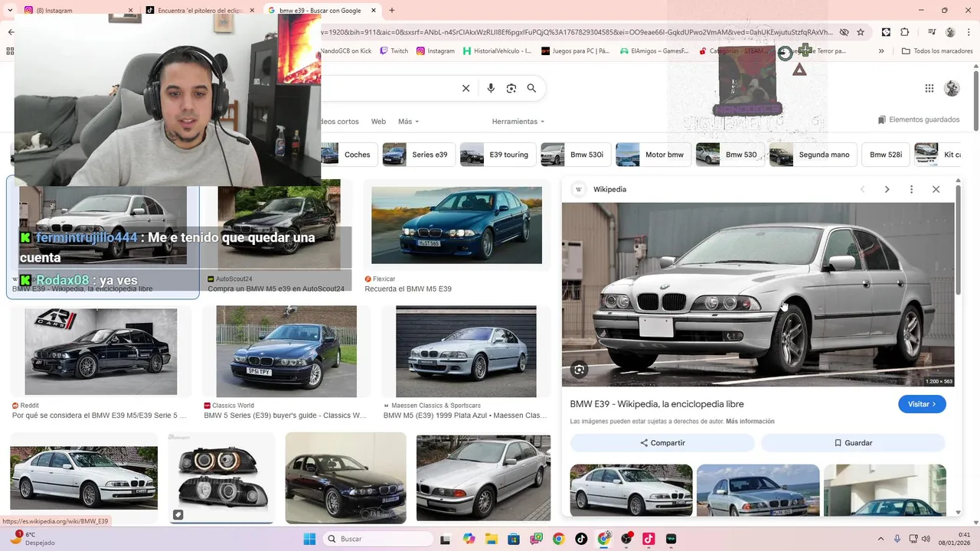Go to previous image in preview panel
The image size is (980, 551).
point(862,189)
